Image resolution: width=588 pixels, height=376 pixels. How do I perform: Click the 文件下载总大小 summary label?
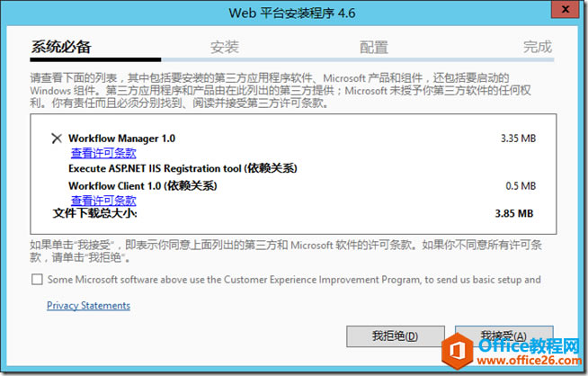[94, 214]
